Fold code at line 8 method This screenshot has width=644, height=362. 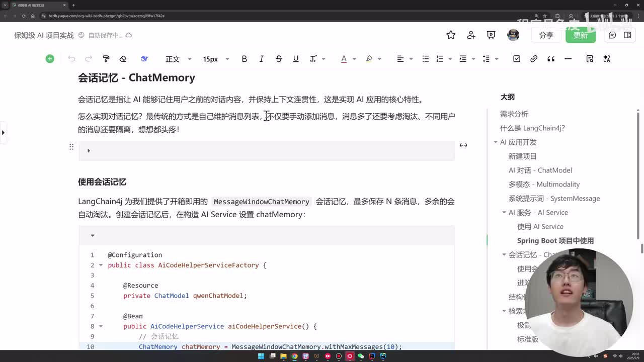101,326
